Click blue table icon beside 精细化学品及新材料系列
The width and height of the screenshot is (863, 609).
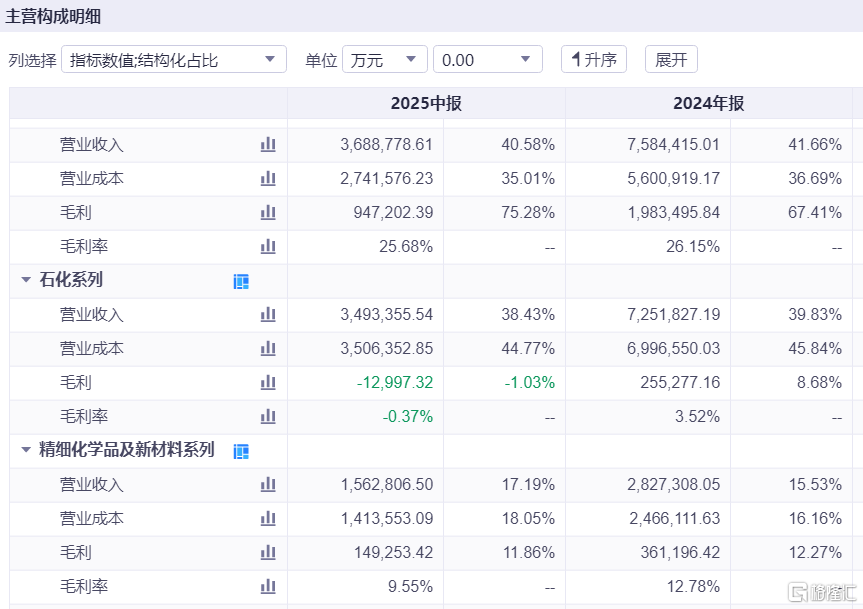coord(241,452)
